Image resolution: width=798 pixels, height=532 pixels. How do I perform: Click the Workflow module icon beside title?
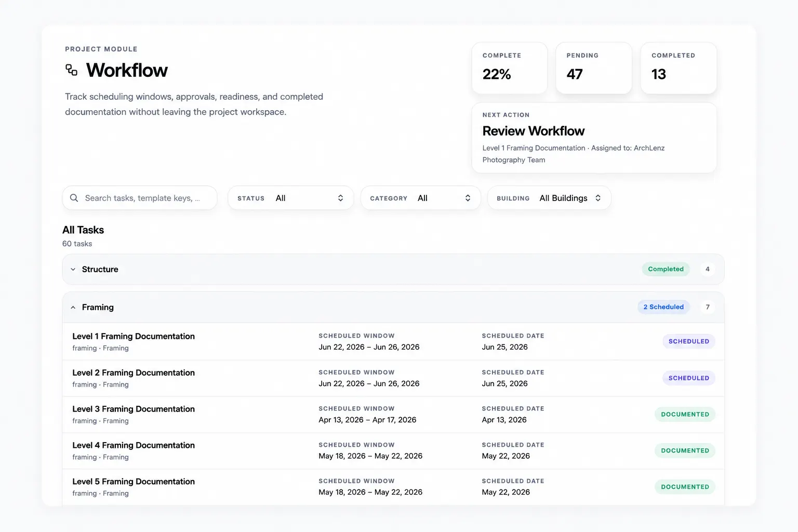tap(72, 70)
